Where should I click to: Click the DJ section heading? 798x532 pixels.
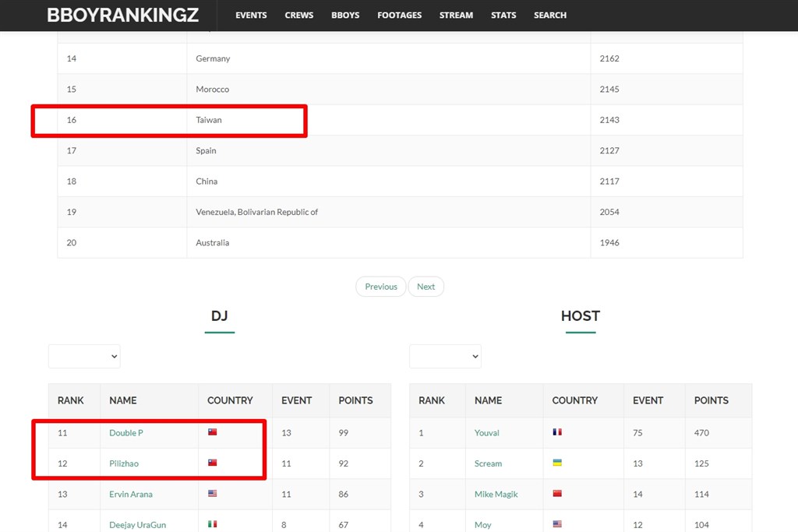(219, 315)
